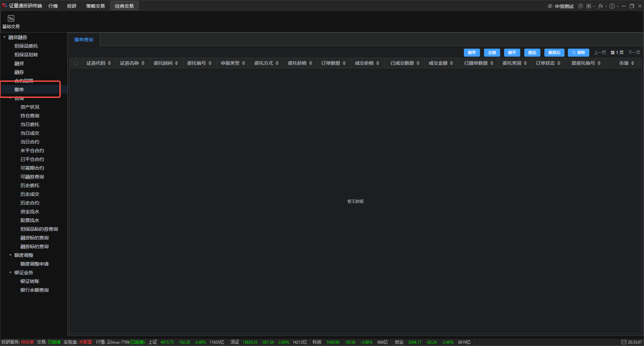Viewport: 644px width, 346px height.
Task: Open 银证转账 in the sidebar
Action: 30,281
